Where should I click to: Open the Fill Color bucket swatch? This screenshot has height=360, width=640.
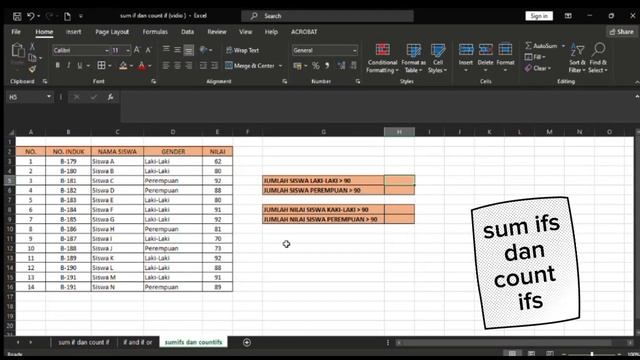coord(123,65)
